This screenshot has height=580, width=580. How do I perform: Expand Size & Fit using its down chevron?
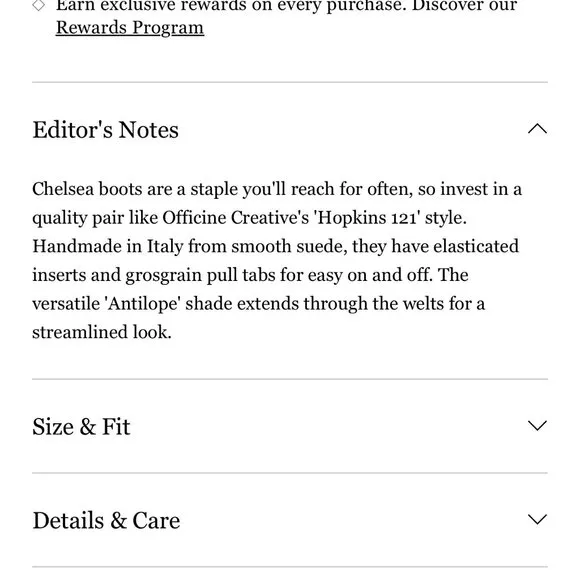click(537, 425)
